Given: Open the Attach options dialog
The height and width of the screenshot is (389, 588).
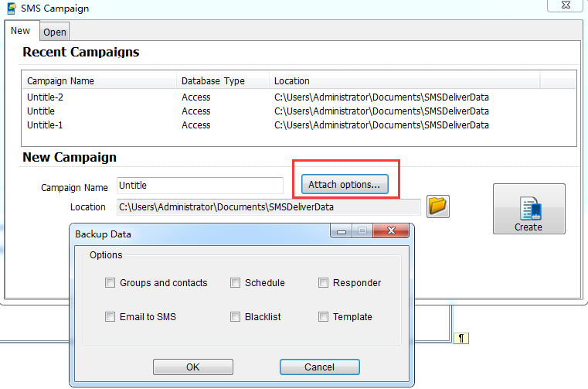Looking at the screenshot, I should coord(345,184).
